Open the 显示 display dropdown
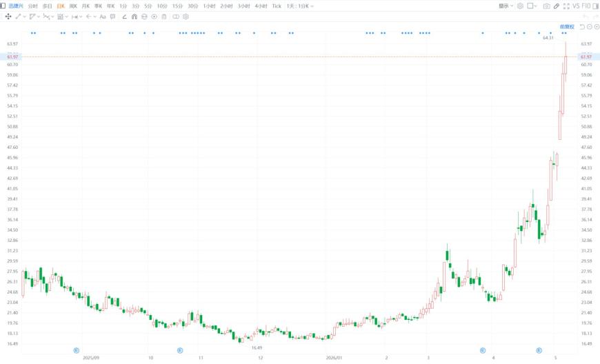This screenshot has height=364, width=600. click(x=506, y=6)
